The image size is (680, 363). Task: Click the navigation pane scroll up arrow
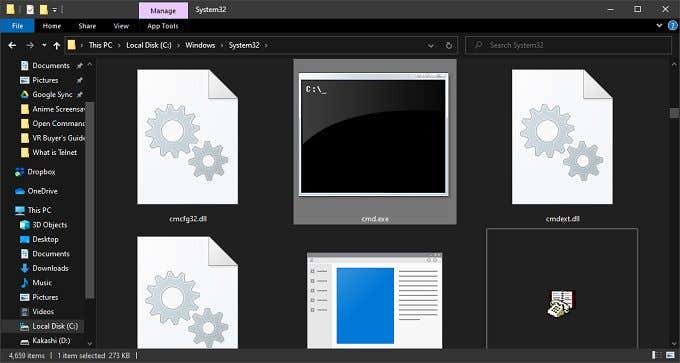[x=90, y=65]
